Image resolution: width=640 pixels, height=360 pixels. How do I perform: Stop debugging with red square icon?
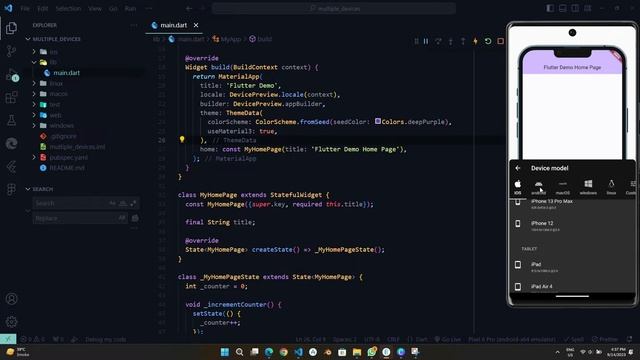[500, 41]
